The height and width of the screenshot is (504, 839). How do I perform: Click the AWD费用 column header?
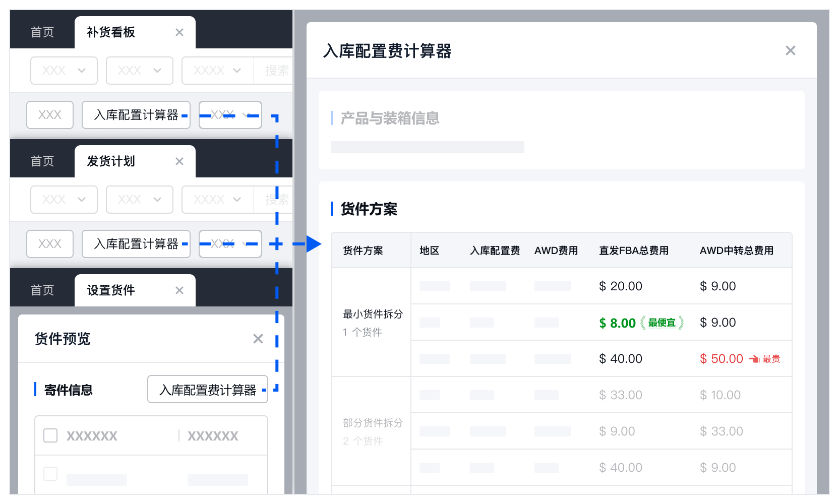pyautogui.click(x=556, y=250)
